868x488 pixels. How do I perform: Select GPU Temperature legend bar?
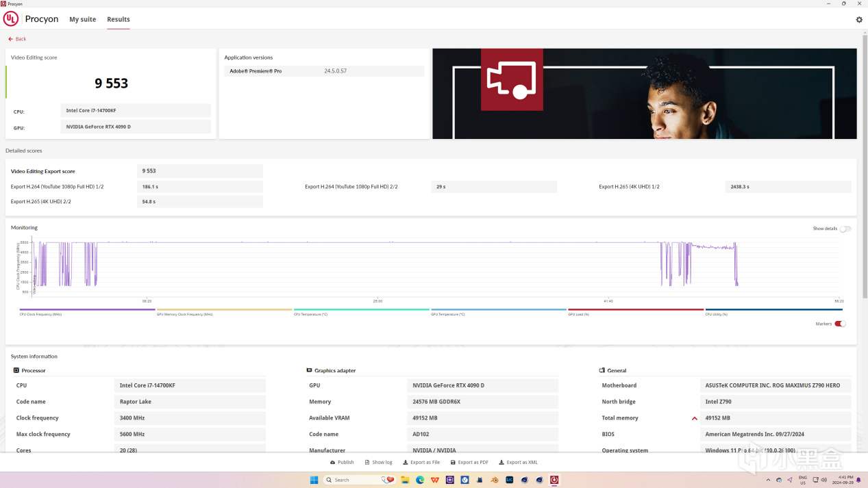pos(499,309)
